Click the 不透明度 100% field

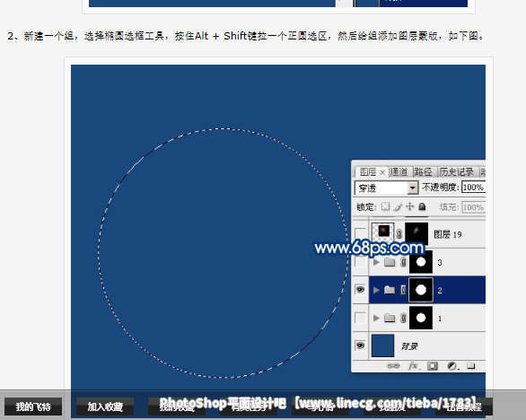(473, 188)
